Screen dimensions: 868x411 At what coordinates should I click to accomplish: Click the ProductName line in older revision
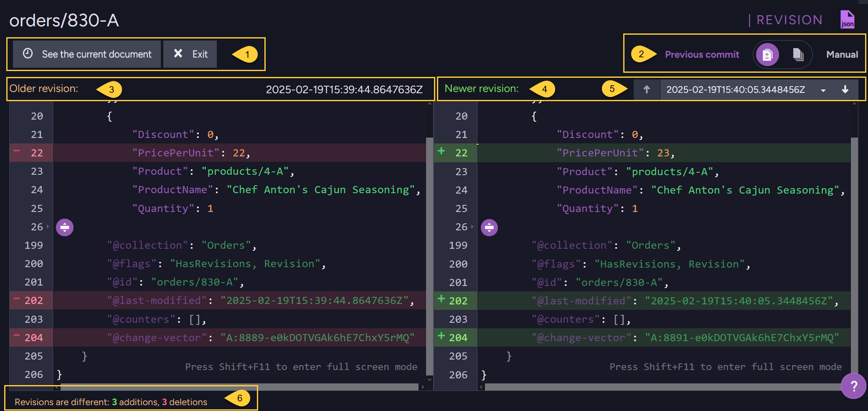(276, 190)
